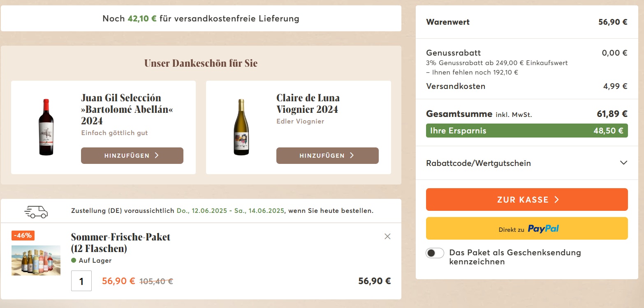Remove Sommer-Frische-Paket with the X icon
644x308 pixels.
click(387, 236)
